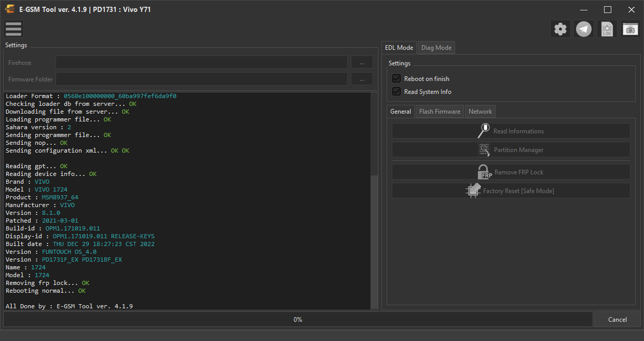Click Factory Reset [Safe Mode] button
This screenshot has width=644, height=341.
point(511,190)
